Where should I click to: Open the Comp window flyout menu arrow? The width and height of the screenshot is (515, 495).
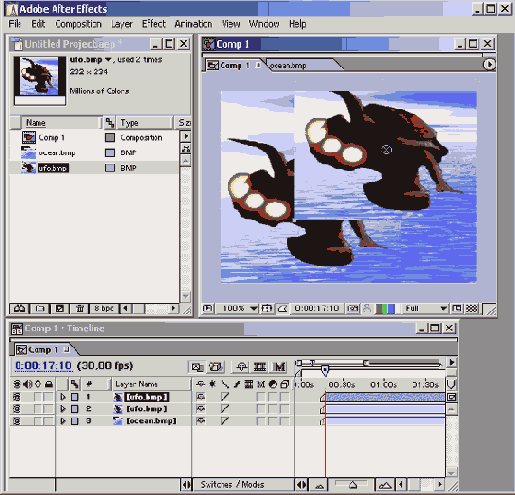point(489,64)
